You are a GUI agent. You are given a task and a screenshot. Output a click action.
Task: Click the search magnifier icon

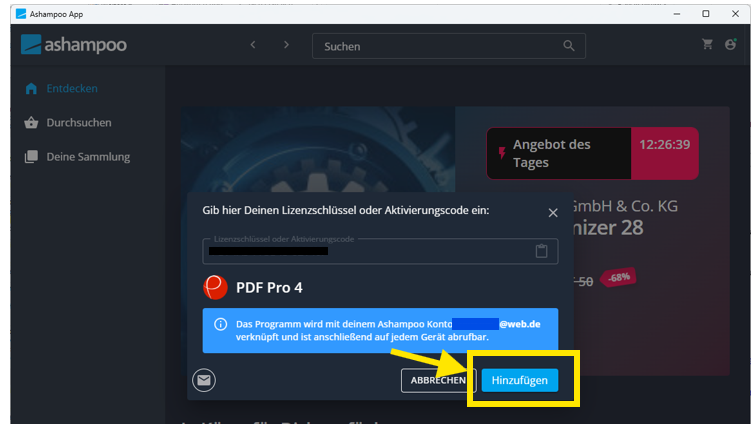click(569, 46)
